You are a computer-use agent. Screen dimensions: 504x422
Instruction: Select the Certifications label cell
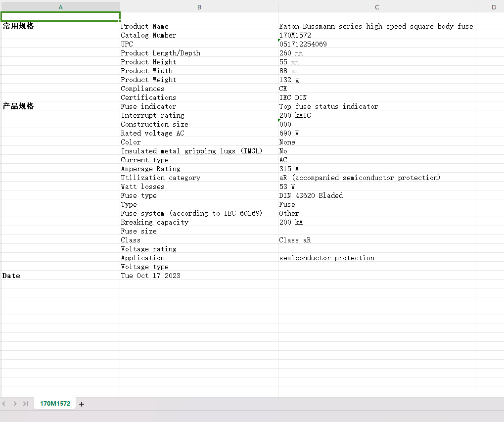(x=199, y=97)
